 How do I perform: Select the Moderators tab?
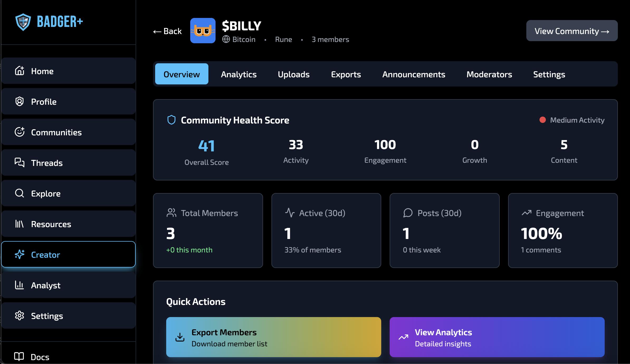pos(489,74)
